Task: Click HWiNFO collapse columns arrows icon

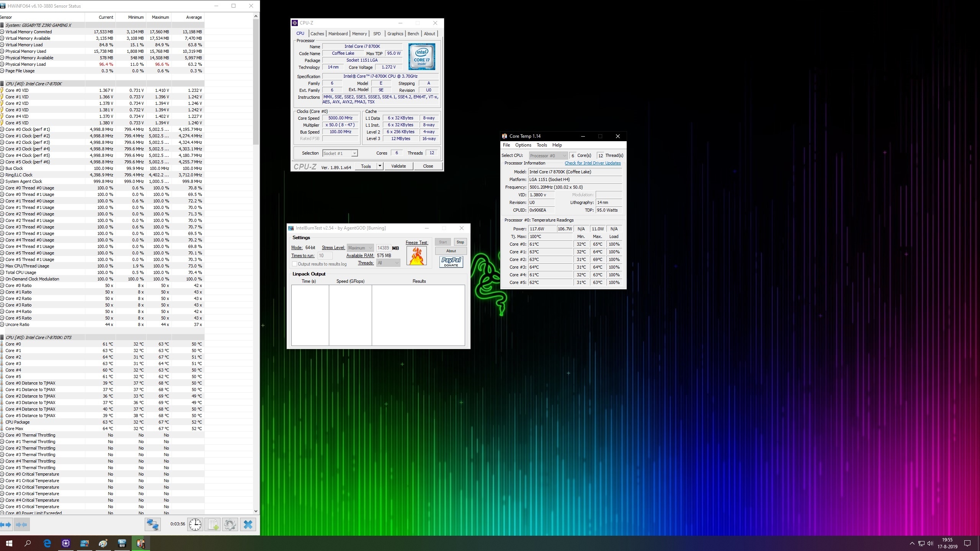Action: coord(22,524)
